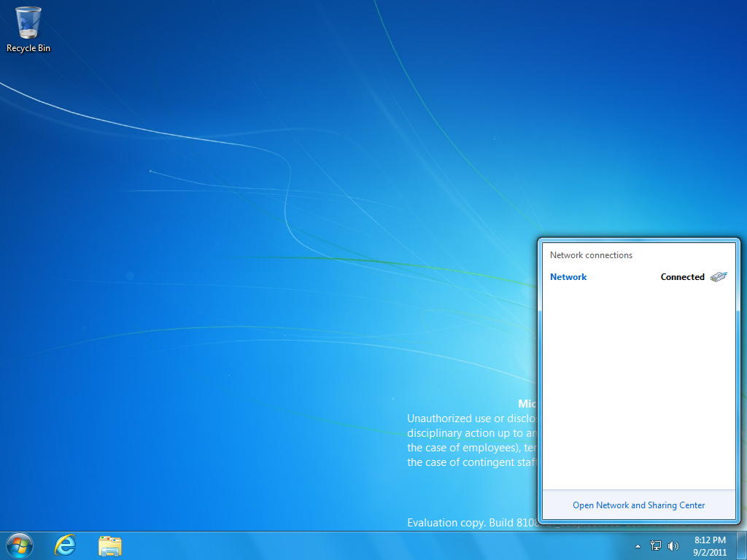
Task: Open Network and Sharing Center link
Action: tap(638, 505)
